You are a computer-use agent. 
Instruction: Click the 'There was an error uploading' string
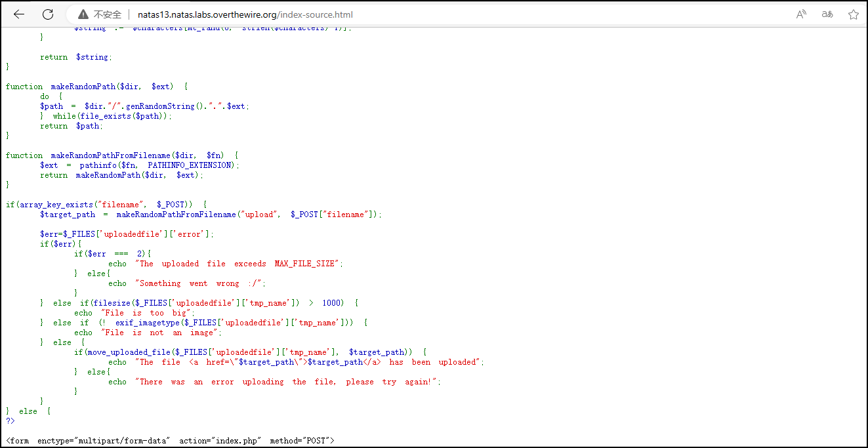[x=289, y=382]
